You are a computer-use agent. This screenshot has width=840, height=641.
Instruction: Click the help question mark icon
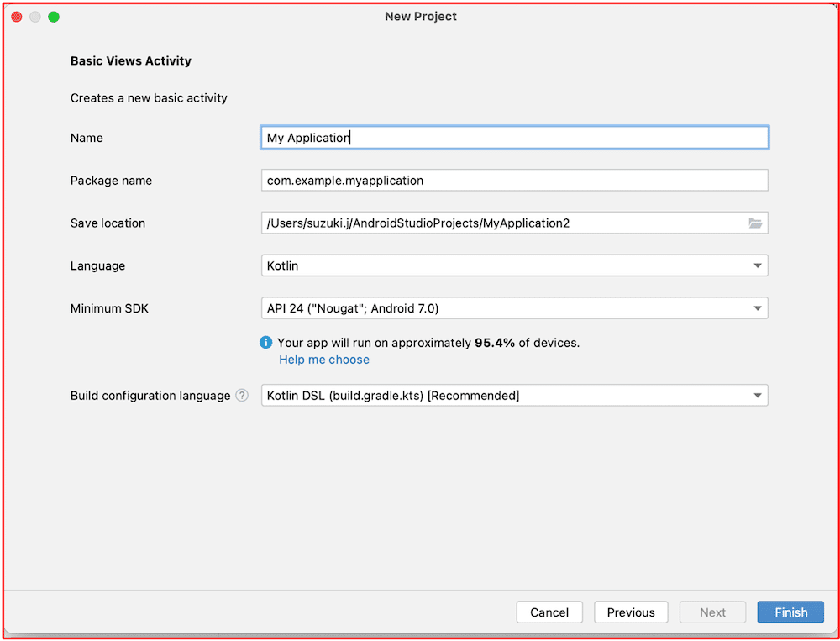pyautogui.click(x=242, y=396)
